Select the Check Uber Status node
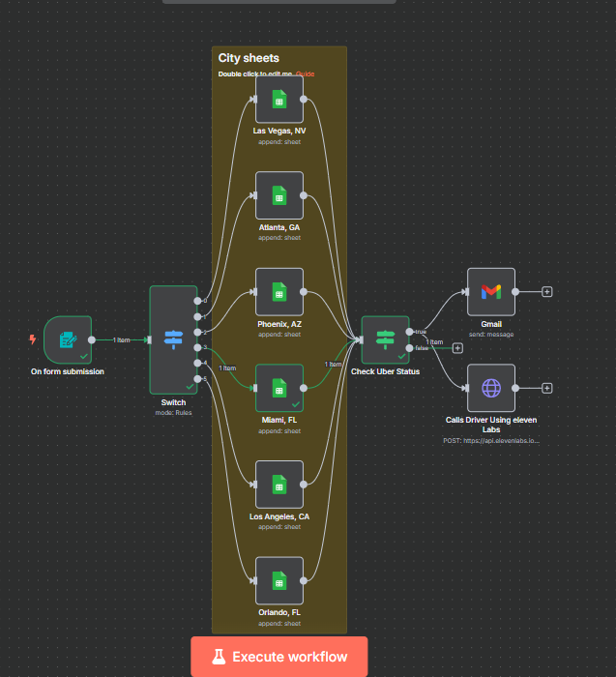The width and height of the screenshot is (616, 677). [x=385, y=339]
